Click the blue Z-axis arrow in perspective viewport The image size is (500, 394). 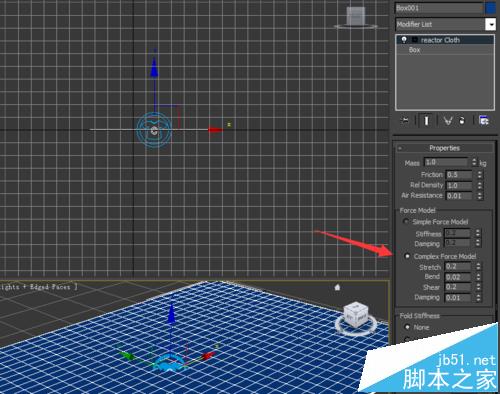point(171,313)
